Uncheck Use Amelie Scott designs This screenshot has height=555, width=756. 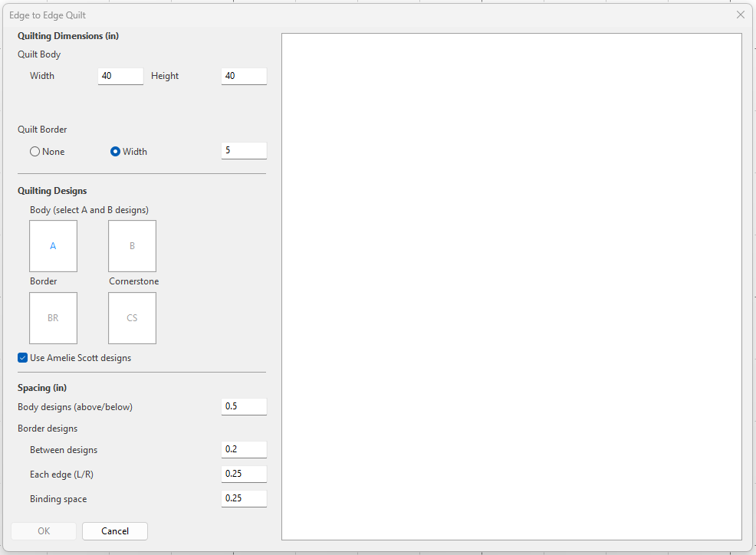(x=23, y=358)
